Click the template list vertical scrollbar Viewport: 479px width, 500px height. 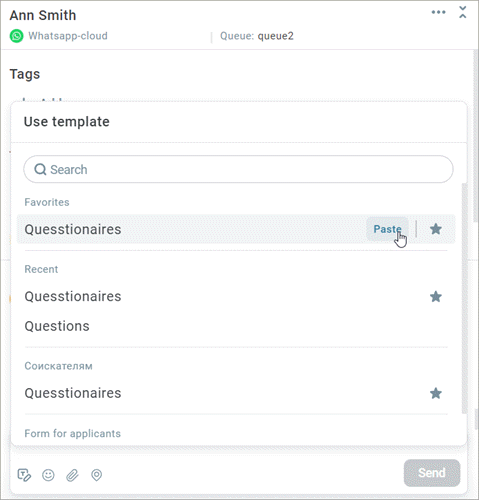pyautogui.click(x=464, y=298)
